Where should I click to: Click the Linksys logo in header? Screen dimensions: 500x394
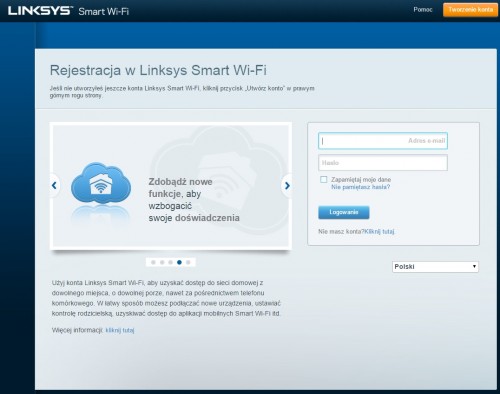coord(39,10)
